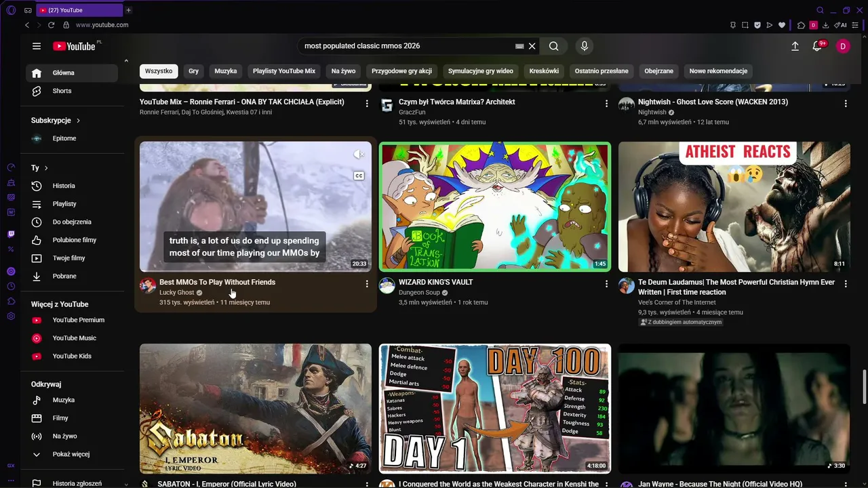Image resolution: width=868 pixels, height=488 pixels.
Task: Open the Opera sidebar settings gear
Action: point(11,316)
